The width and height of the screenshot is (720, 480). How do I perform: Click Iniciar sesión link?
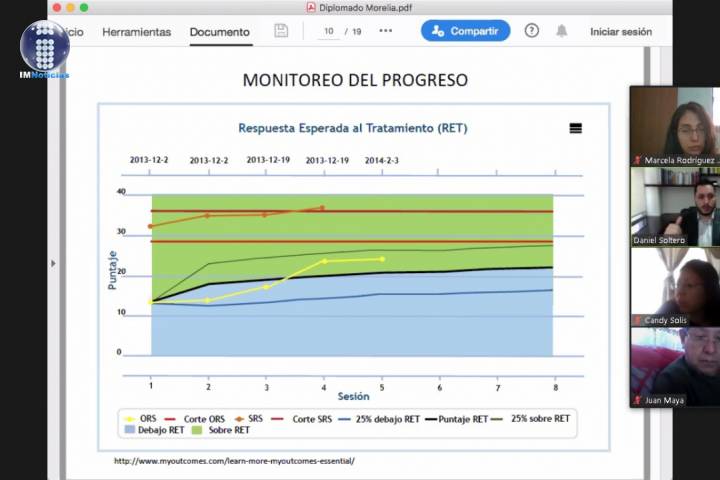(620, 32)
